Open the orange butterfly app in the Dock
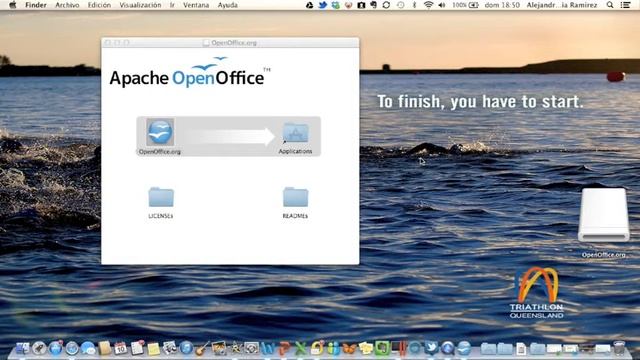The width and height of the screenshot is (640, 360). pos(349,348)
